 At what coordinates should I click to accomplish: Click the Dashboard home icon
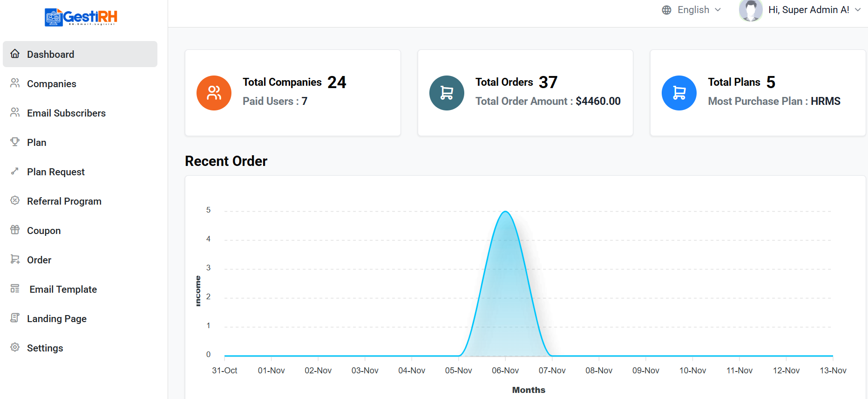click(15, 54)
